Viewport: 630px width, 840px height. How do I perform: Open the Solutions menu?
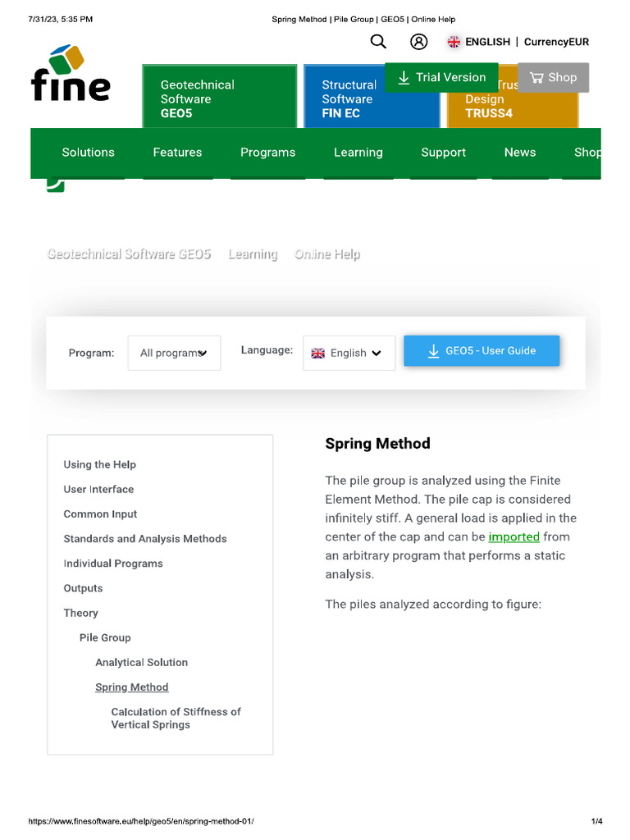[89, 153]
